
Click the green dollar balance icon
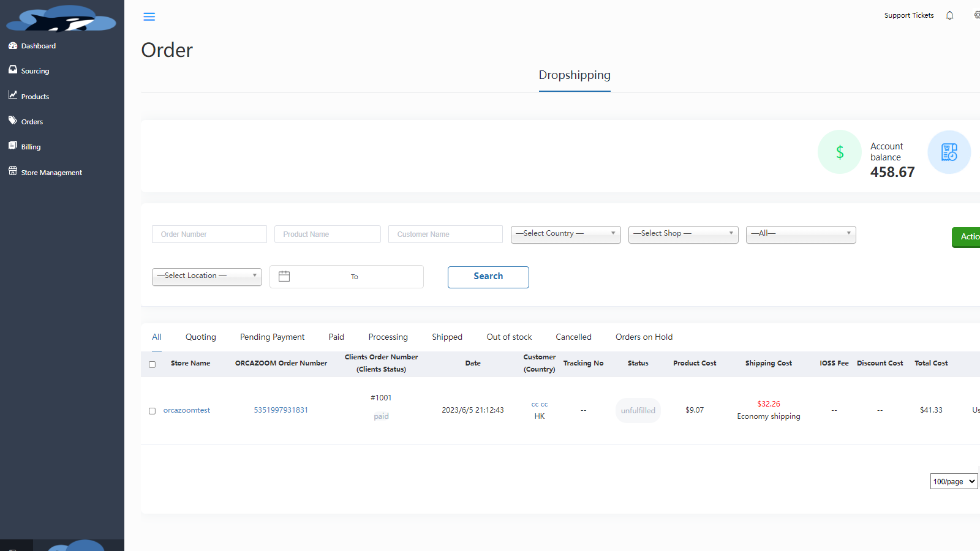840,152
